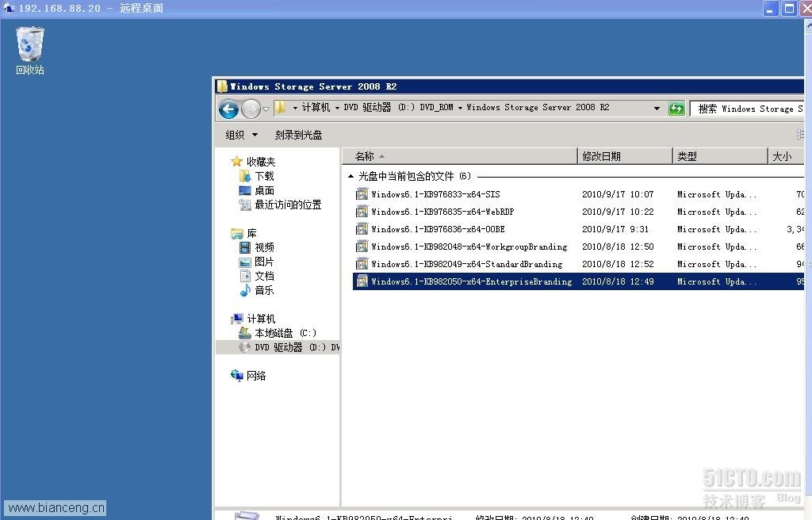The image size is (812, 520).
Task: Click the 下载 folder icon
Action: 245,176
